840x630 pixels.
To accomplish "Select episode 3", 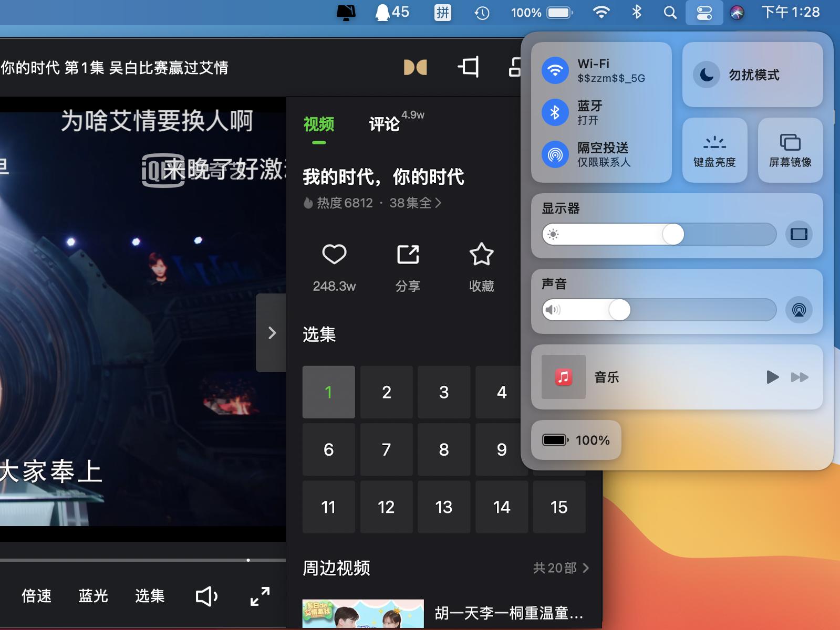I will coord(444,392).
